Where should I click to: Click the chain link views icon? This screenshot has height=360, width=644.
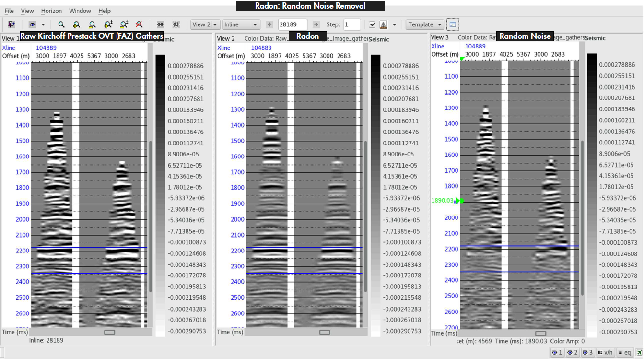pyautogui.click(x=161, y=24)
